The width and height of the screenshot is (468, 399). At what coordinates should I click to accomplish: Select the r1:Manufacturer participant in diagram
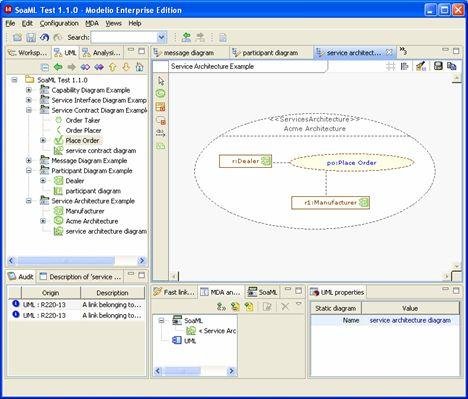pos(330,203)
